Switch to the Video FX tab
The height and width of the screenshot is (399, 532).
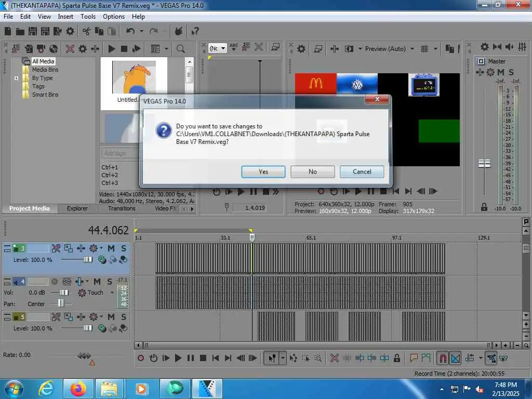point(165,208)
